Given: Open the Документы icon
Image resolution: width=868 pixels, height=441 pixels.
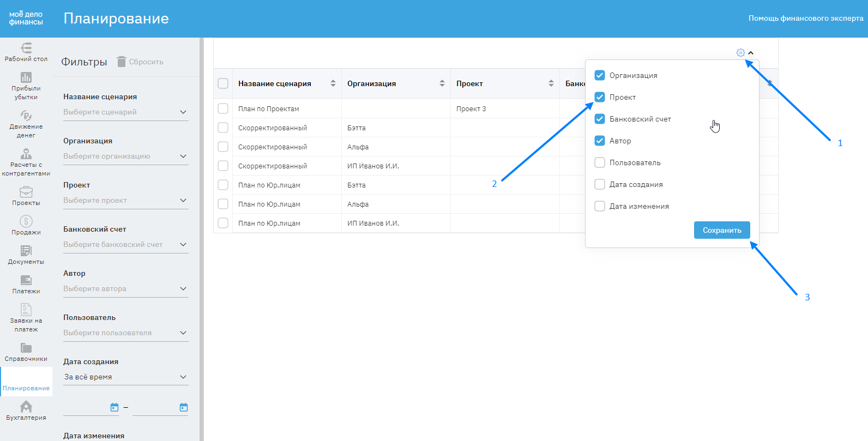Looking at the screenshot, I should coord(26,251).
